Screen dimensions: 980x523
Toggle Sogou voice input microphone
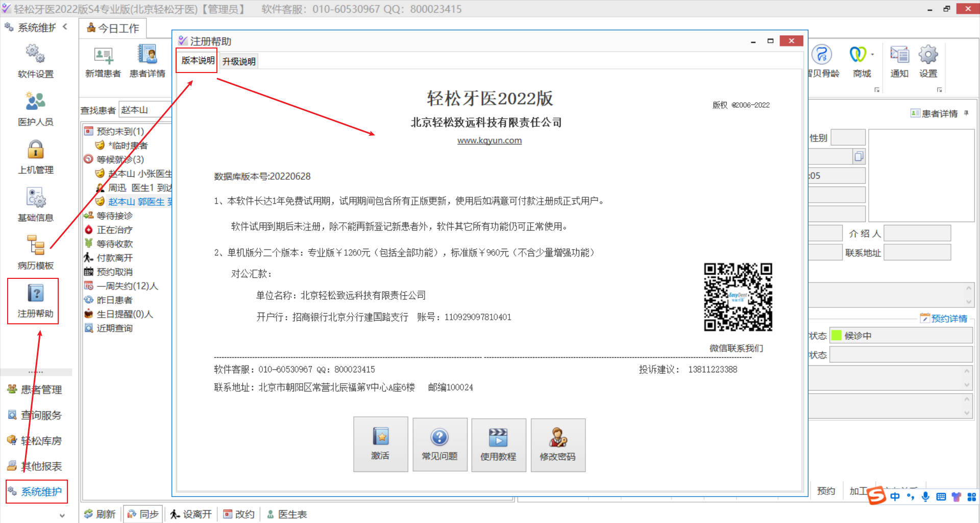coord(925,496)
